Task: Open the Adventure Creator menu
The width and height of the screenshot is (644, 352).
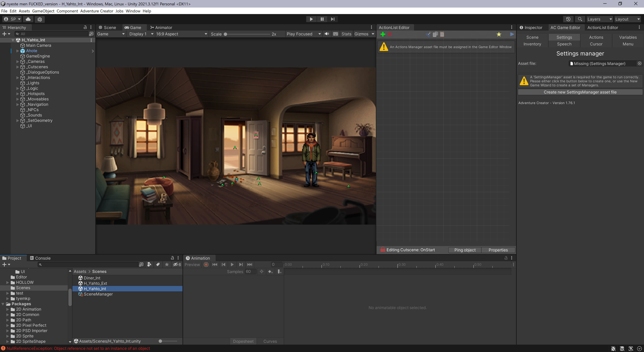Action: [x=96, y=11]
